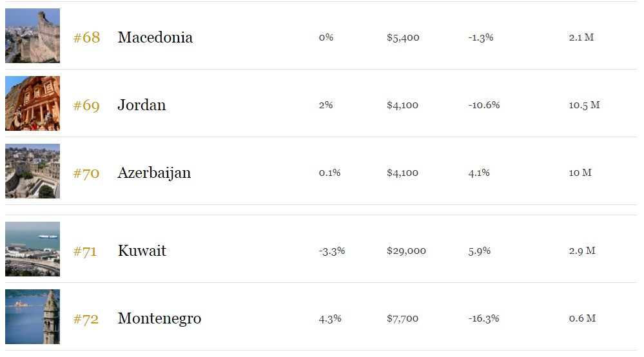
Task: Select the Azerbaijan country name
Action: point(154,173)
